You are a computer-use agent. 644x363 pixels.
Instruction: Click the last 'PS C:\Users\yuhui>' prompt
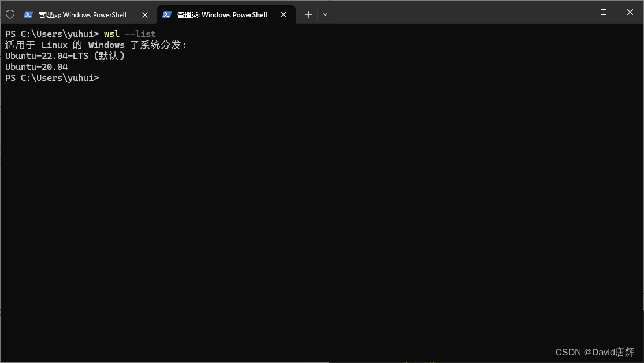coord(52,77)
